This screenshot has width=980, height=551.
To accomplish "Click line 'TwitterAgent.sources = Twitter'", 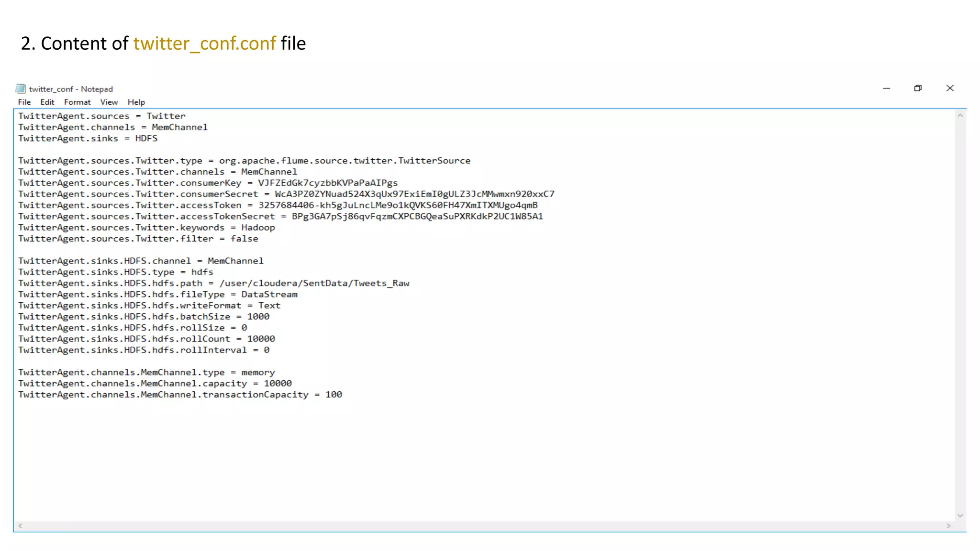I will coord(101,116).
